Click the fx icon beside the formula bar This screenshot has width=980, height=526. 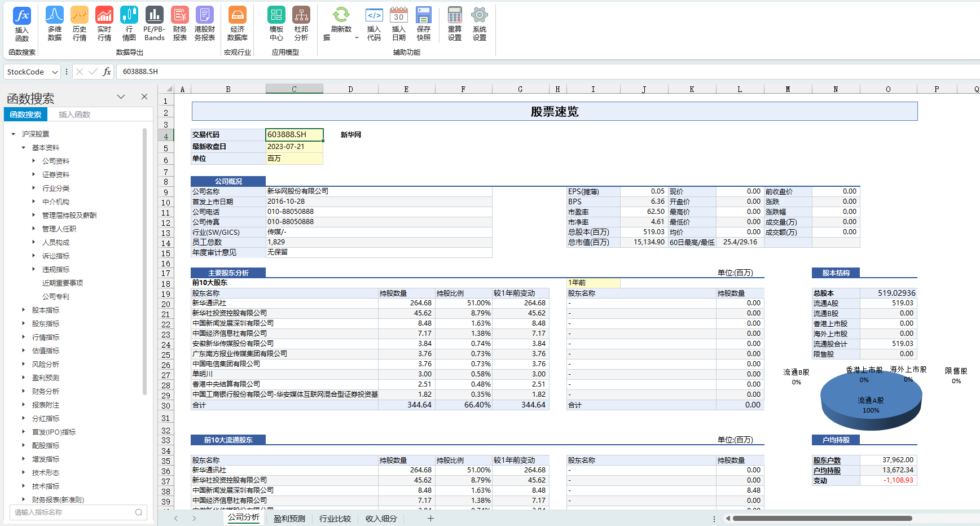[x=107, y=72]
